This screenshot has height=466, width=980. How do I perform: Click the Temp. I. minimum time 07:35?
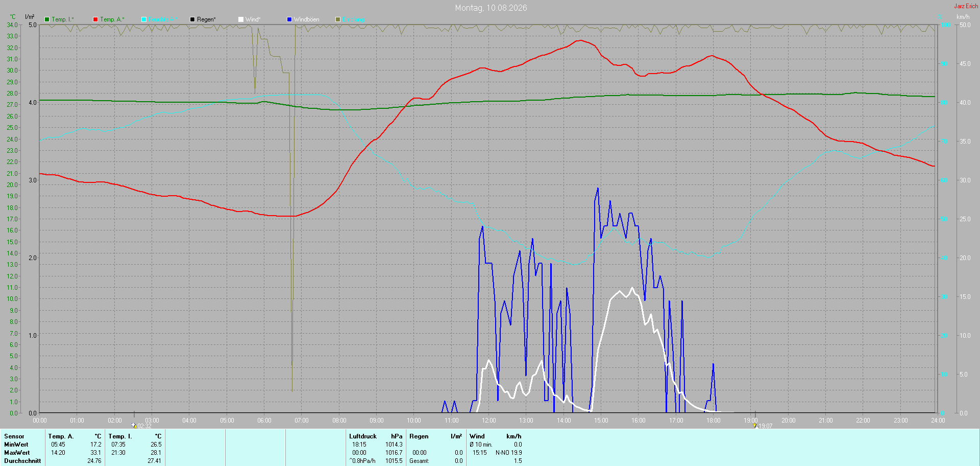pos(118,445)
